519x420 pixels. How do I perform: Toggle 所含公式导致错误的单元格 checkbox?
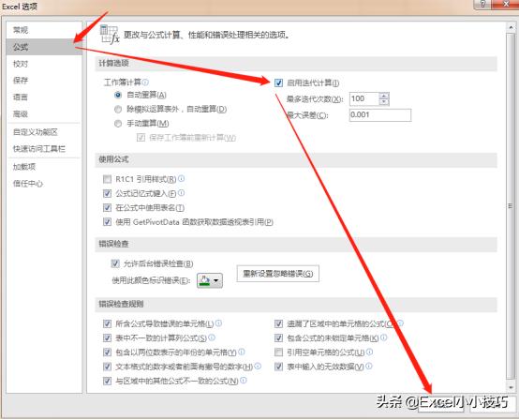107,323
